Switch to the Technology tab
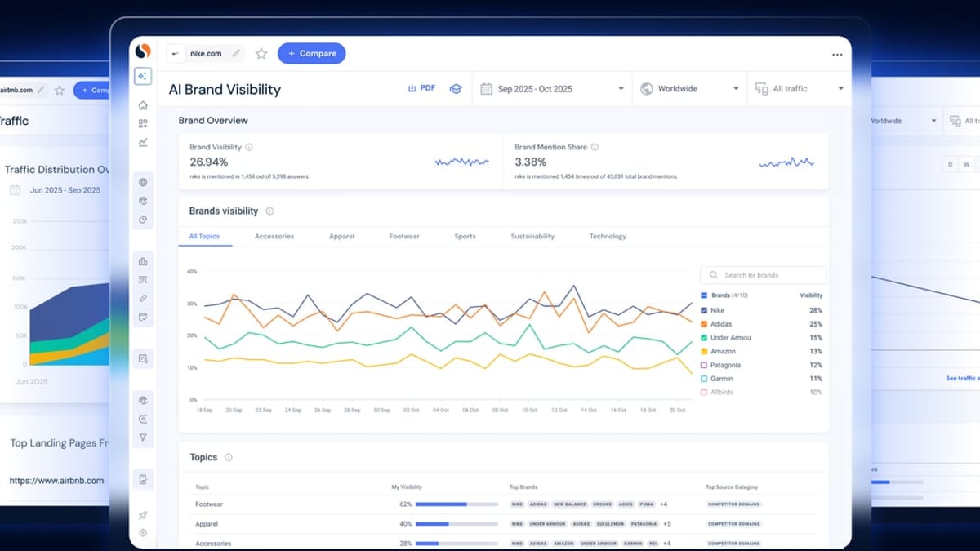The image size is (980, 551). pos(608,237)
